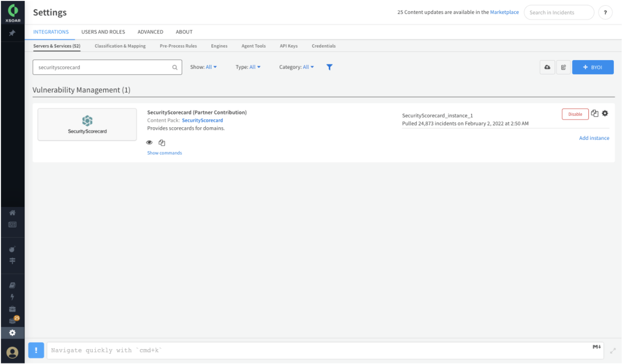The height and width of the screenshot is (364, 623).
Task: Click the eye icon under SecurityScorecard description
Action: pyautogui.click(x=150, y=143)
